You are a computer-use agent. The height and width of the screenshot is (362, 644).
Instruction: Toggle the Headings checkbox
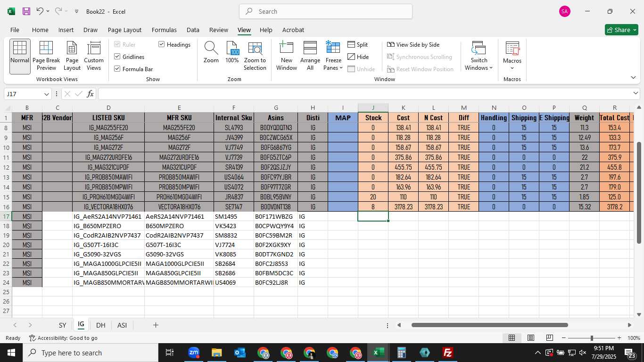(x=162, y=44)
